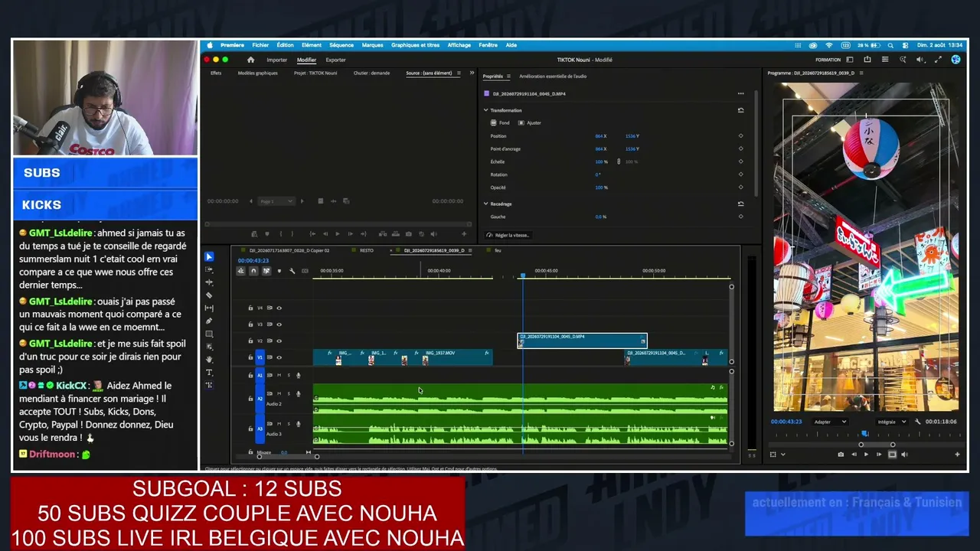Mute the A2 audio track

(279, 393)
